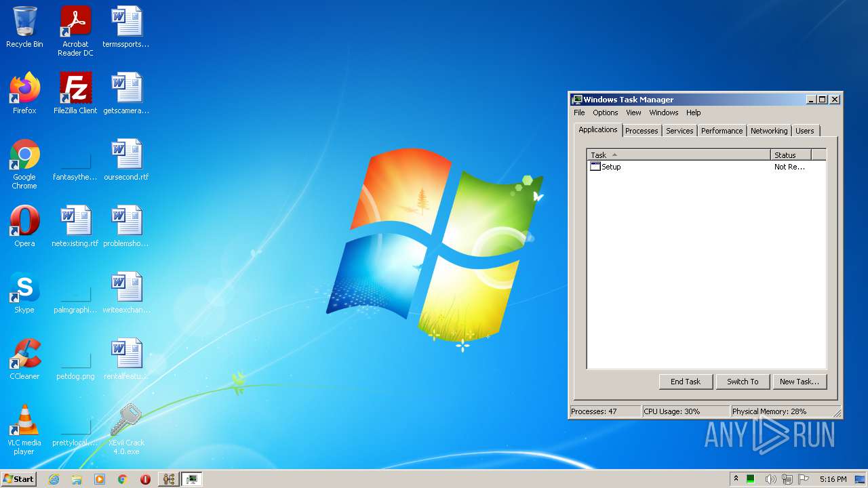Click Task Manager taskbar button
This screenshot has width=868, height=488.
coord(191,479)
